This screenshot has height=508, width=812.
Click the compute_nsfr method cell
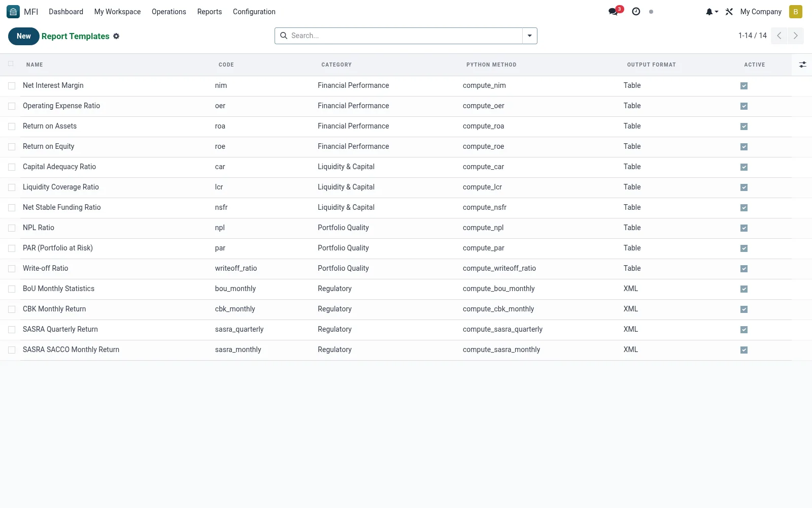click(485, 207)
